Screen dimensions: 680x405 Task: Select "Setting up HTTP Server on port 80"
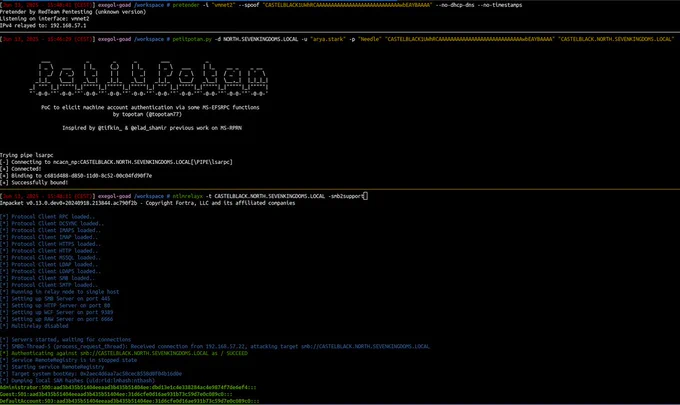point(55,306)
